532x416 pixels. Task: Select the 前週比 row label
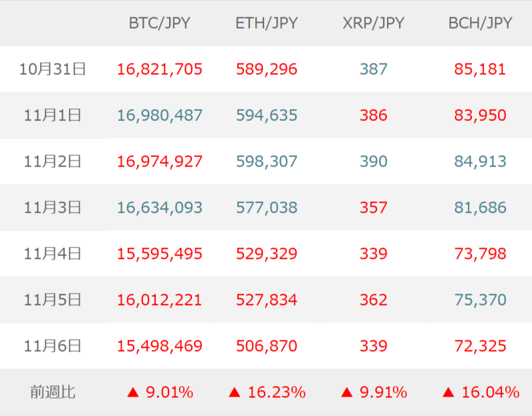tap(53, 393)
